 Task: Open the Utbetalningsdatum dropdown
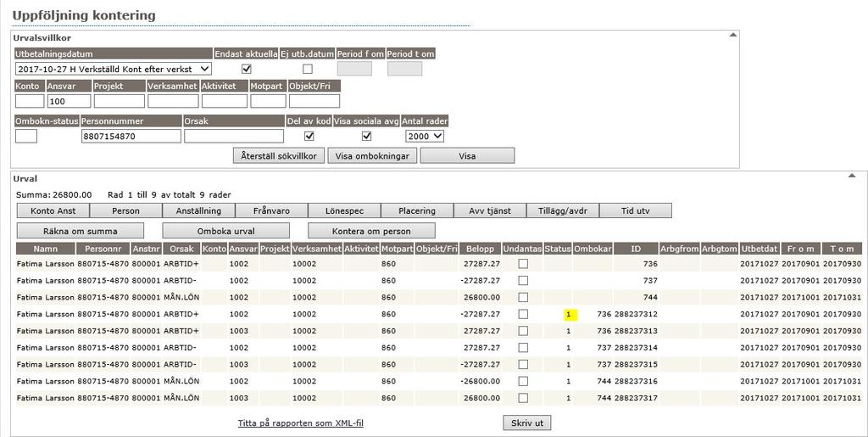pyautogui.click(x=114, y=69)
